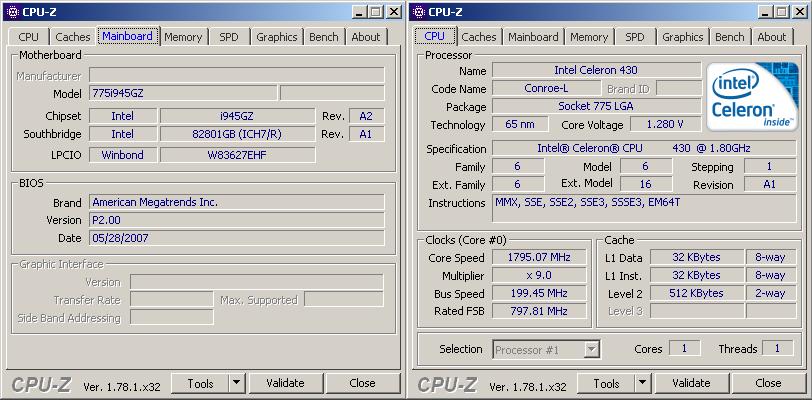Click core voltage value 1.280 V
The height and width of the screenshot is (400, 812).
pos(665,124)
